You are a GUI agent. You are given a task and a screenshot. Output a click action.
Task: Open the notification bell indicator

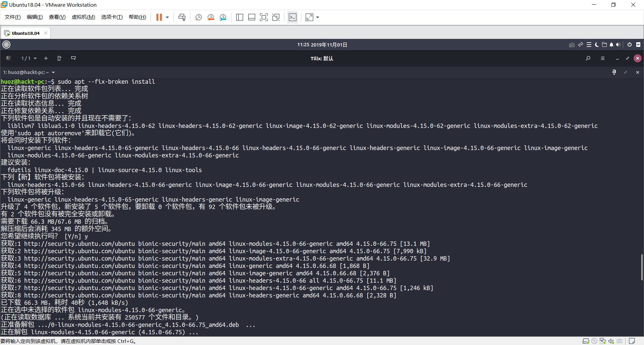click(x=611, y=45)
